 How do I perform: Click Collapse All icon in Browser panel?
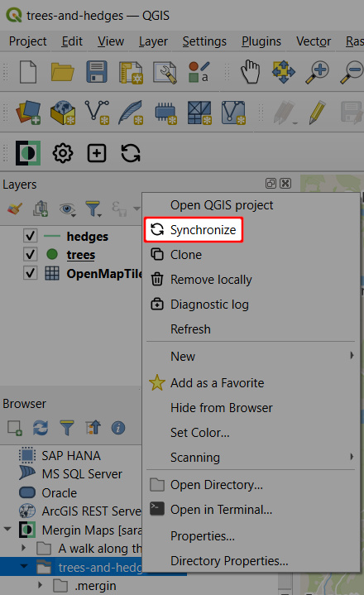tap(93, 428)
